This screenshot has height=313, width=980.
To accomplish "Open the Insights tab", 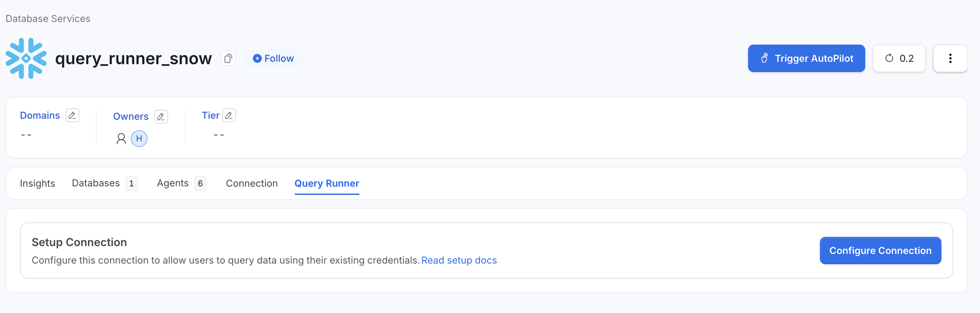I will [x=37, y=183].
